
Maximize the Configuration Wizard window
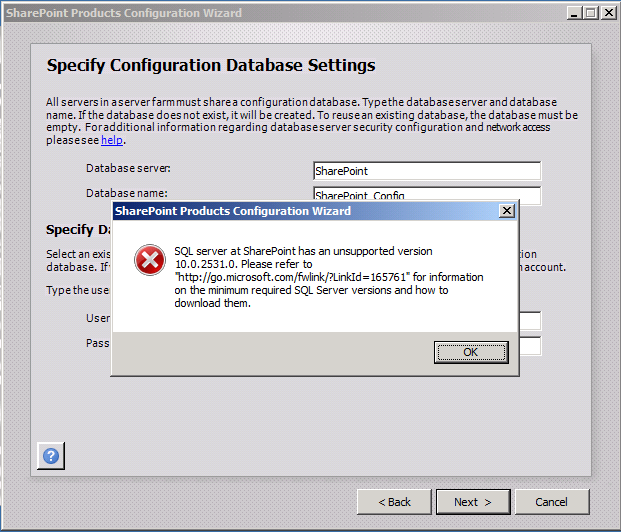(x=590, y=12)
